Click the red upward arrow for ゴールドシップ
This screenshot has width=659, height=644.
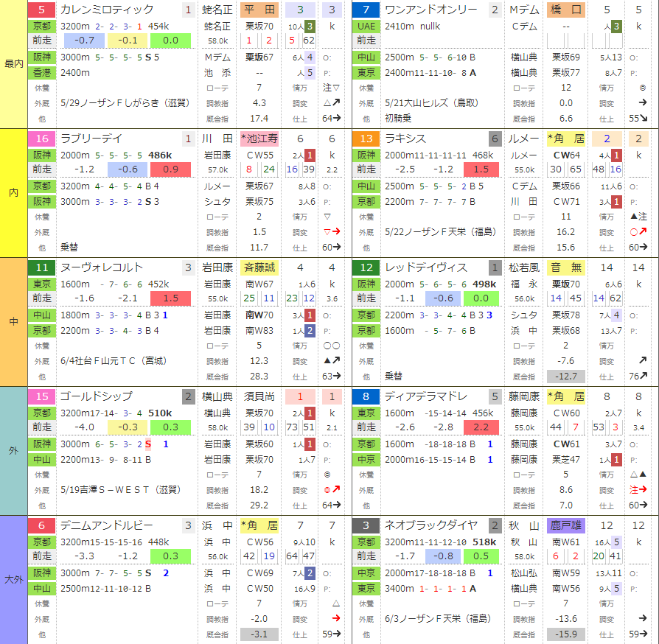point(336,489)
